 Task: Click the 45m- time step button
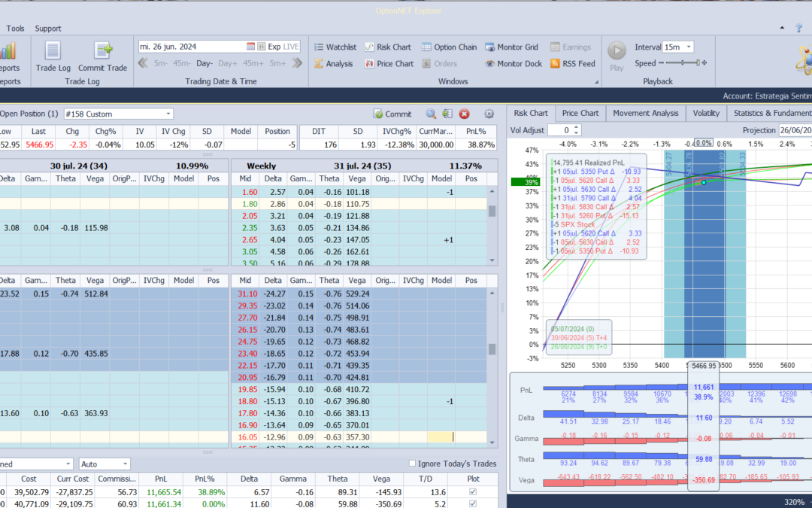[182, 63]
